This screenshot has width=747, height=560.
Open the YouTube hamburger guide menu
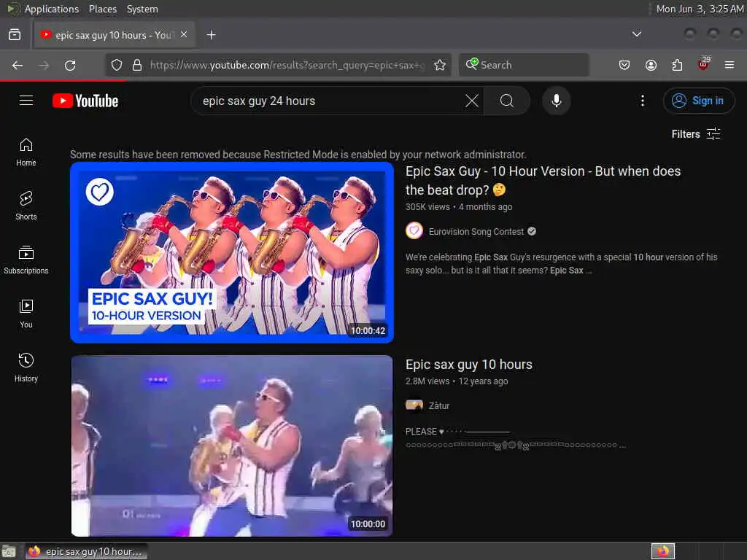click(26, 101)
